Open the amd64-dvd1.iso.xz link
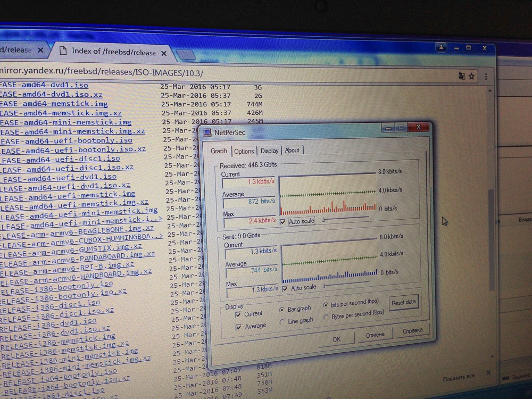 (x=51, y=94)
